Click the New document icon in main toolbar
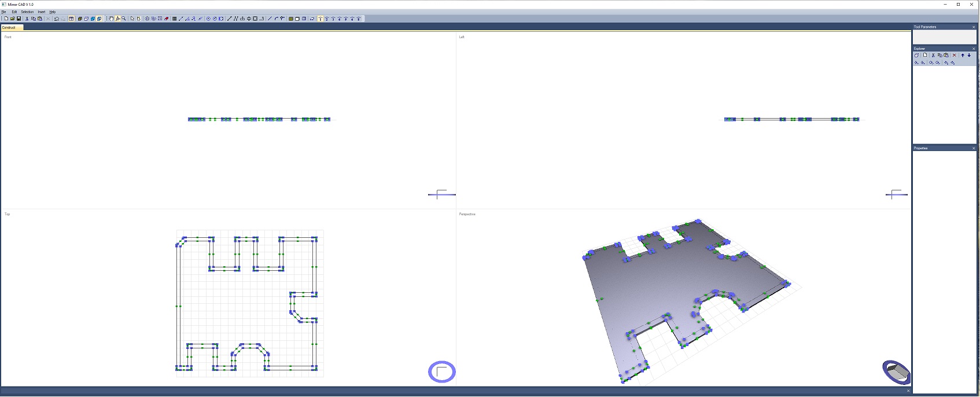Screen dimensions: 980x397 point(6,19)
